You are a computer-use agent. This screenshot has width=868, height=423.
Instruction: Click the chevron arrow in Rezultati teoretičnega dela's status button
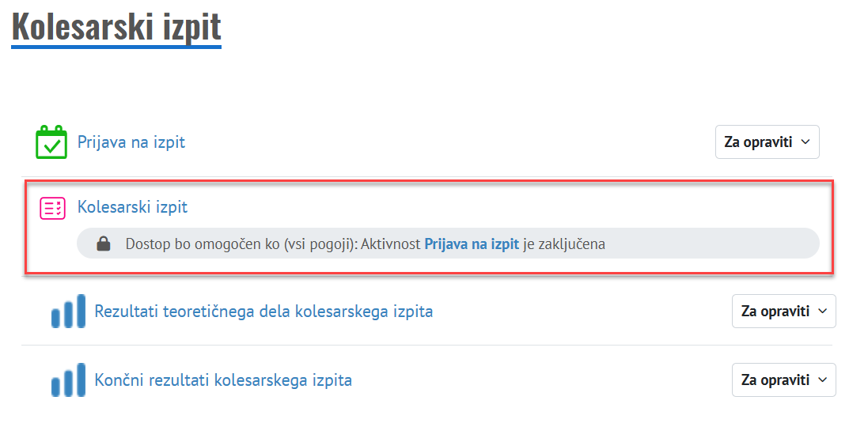(x=822, y=312)
